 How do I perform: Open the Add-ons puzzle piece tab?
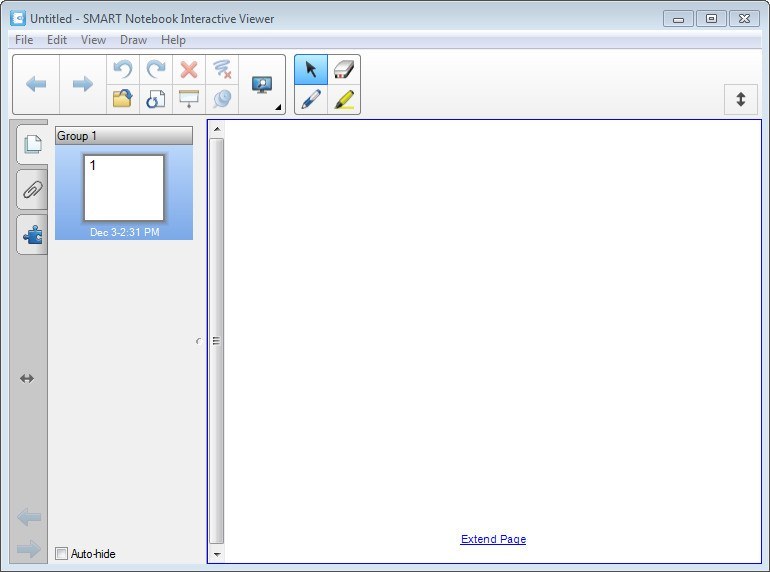coord(32,235)
